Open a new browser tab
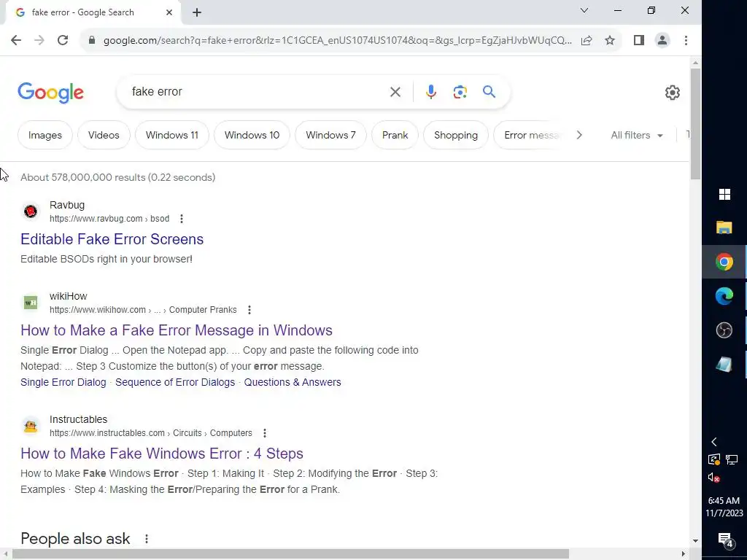747x560 pixels. point(197,12)
